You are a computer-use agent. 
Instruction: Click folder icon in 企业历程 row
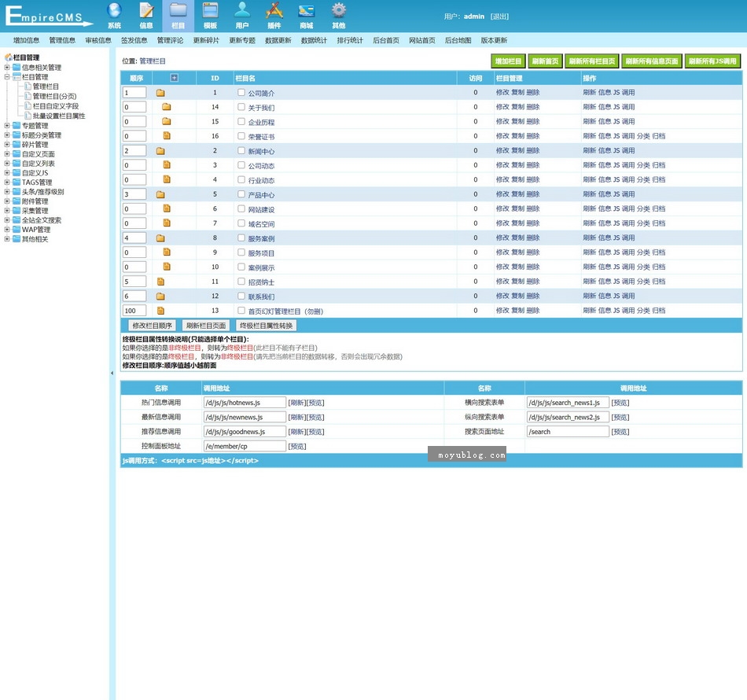click(166, 121)
